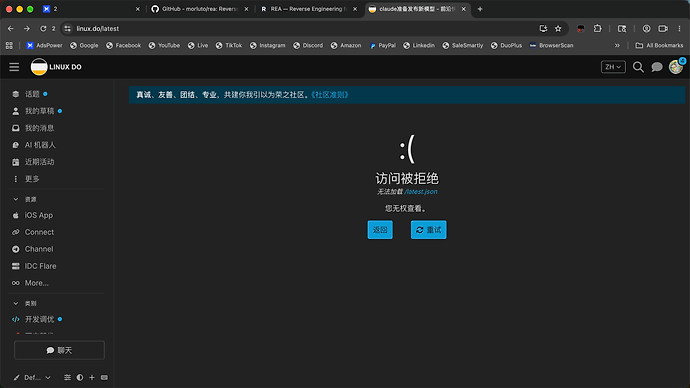690x388 pixels.
Task: Click the LINUX DO site logo
Action: [56, 67]
